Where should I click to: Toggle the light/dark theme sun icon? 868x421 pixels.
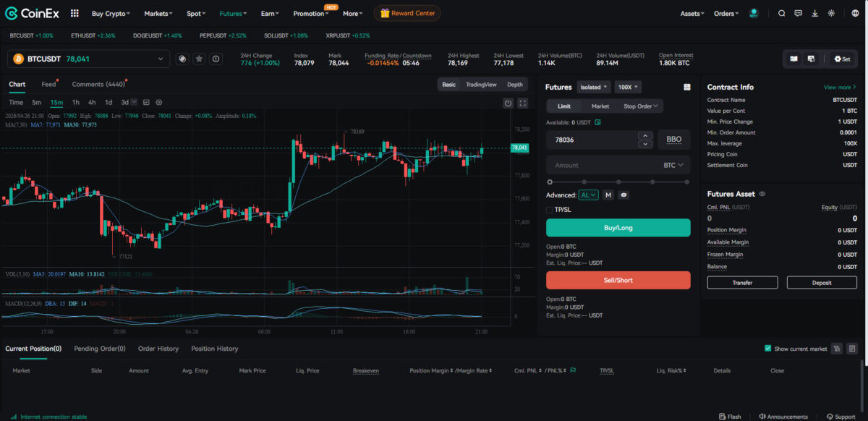coord(831,13)
